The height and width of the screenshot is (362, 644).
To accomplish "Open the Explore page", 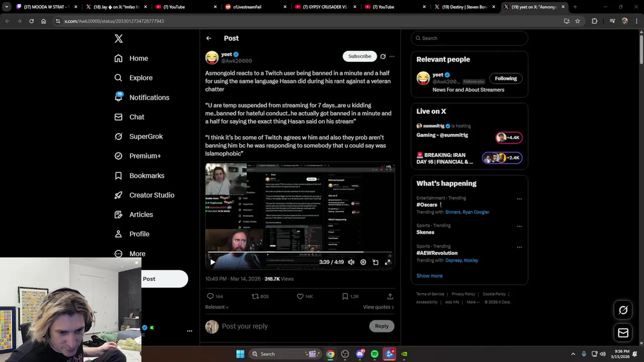I will pyautogui.click(x=133, y=78).
